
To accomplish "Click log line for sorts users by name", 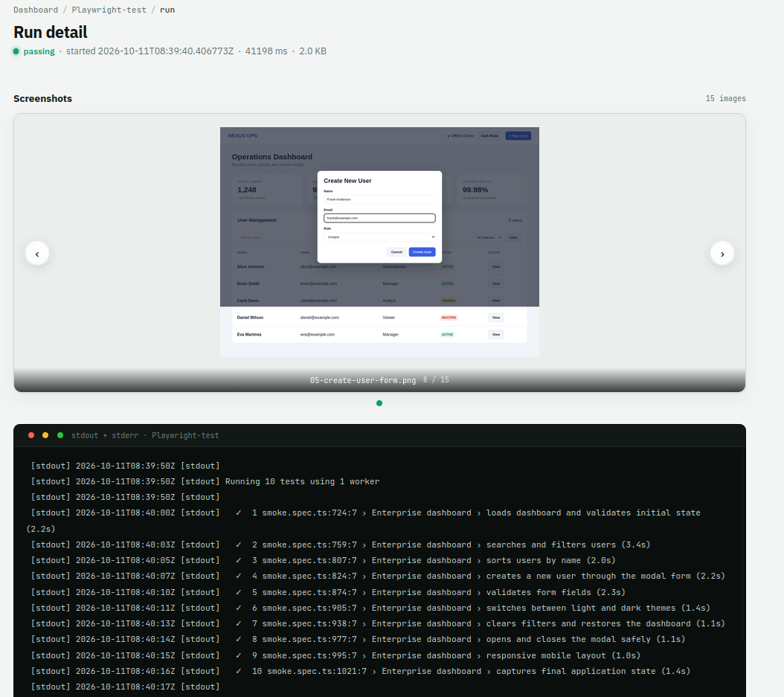I will pyautogui.click(x=323, y=560).
